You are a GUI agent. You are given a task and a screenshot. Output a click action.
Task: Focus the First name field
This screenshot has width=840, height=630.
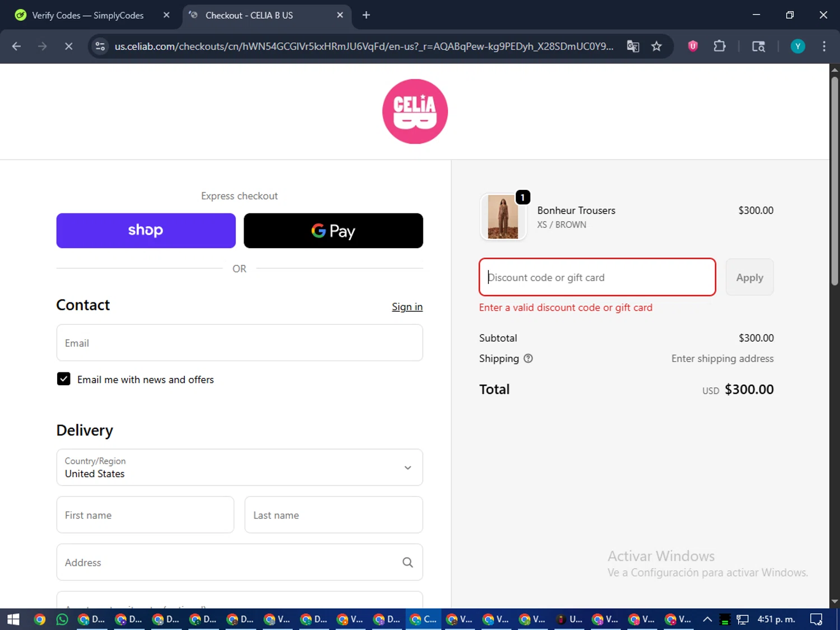point(145,515)
